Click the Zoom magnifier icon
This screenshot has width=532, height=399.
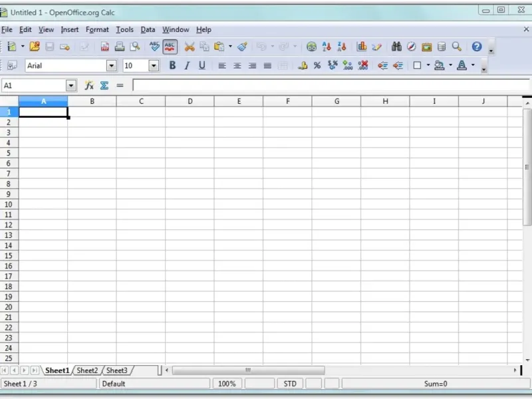tap(457, 47)
